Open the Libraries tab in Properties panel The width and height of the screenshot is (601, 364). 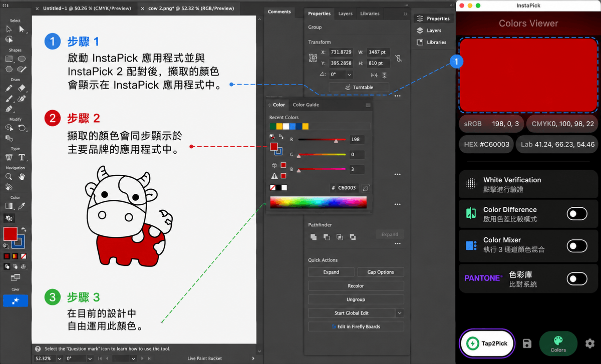(370, 14)
